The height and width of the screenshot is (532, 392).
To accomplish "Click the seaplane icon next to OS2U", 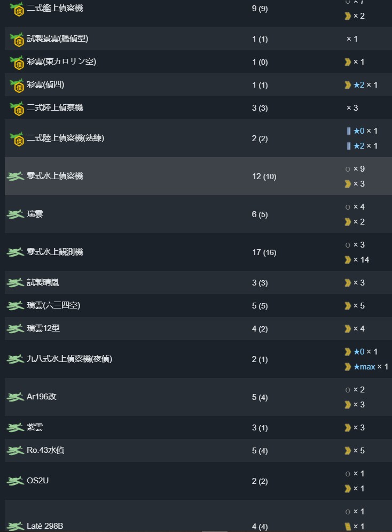I will click(15, 481).
